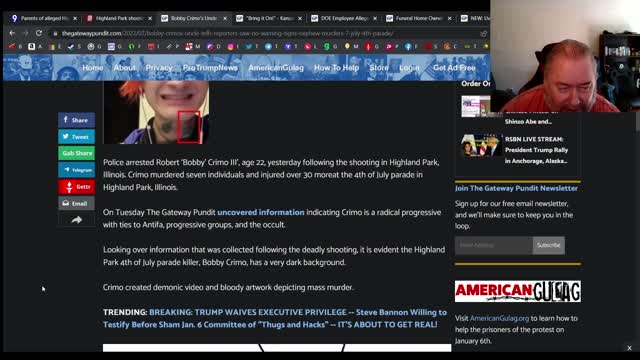Close the 'DOE Employee Alleg' tab
The image size is (640, 360).
click(x=375, y=18)
